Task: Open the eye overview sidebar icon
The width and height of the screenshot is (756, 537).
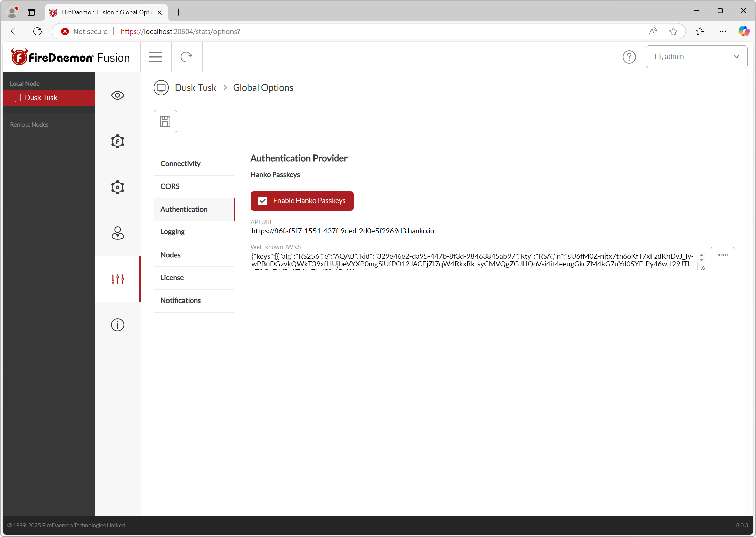Action: [x=117, y=95]
